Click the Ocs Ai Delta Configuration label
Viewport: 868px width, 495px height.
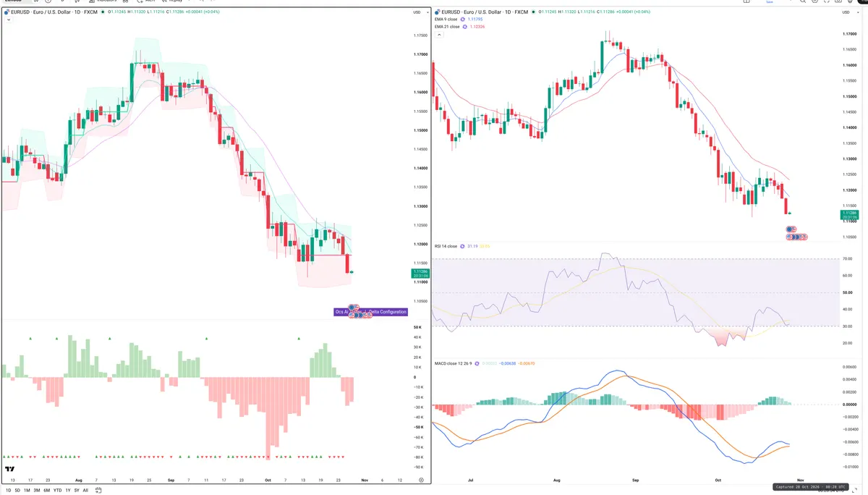pos(371,312)
